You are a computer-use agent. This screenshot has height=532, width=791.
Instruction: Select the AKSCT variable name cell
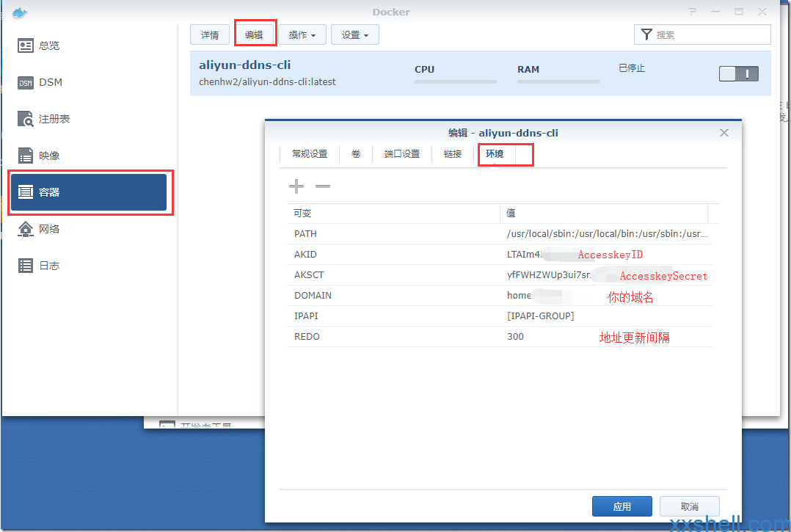click(393, 275)
